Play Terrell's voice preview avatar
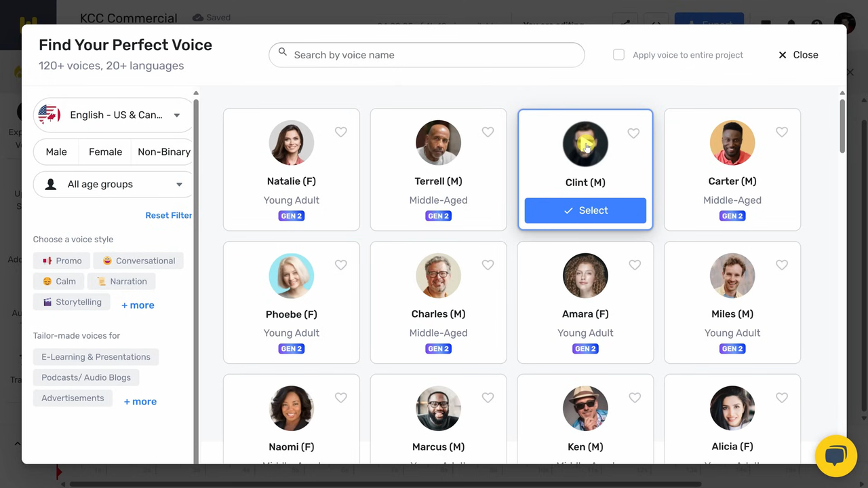 (438, 143)
